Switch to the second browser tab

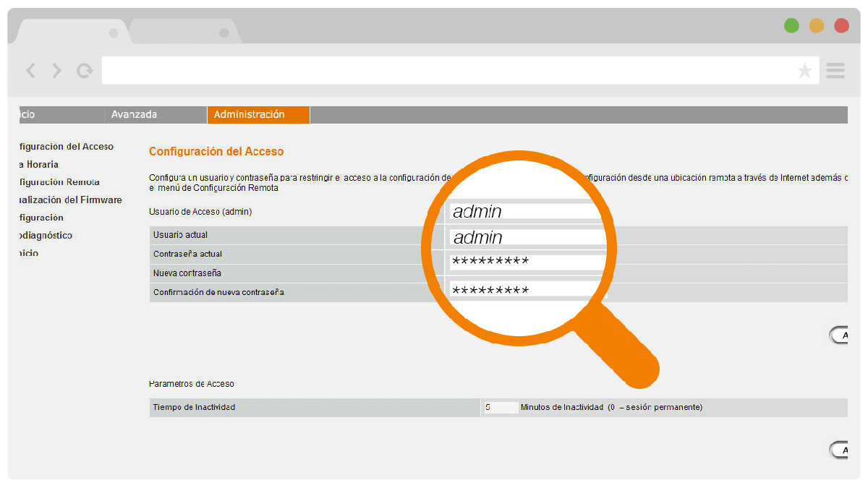[184, 32]
